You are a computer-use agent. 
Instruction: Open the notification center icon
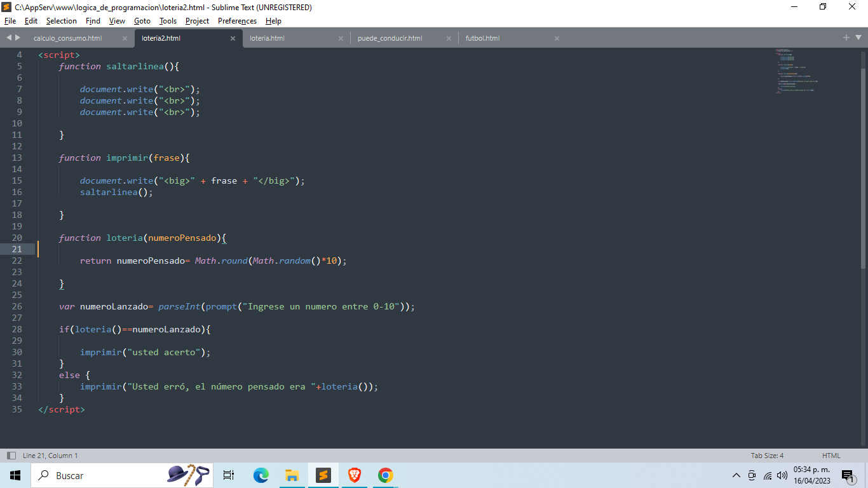click(848, 476)
